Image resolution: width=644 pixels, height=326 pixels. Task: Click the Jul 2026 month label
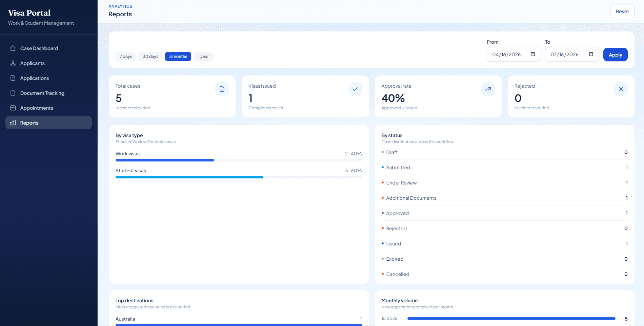[389, 319]
